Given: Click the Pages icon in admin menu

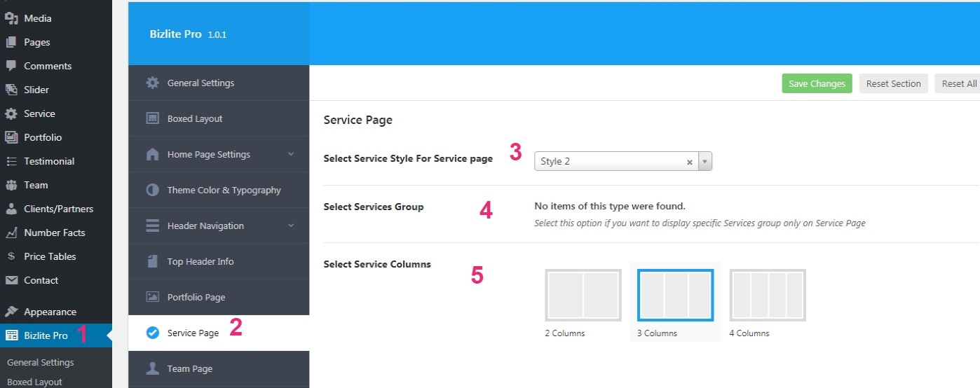Looking at the screenshot, I should tap(11, 42).
